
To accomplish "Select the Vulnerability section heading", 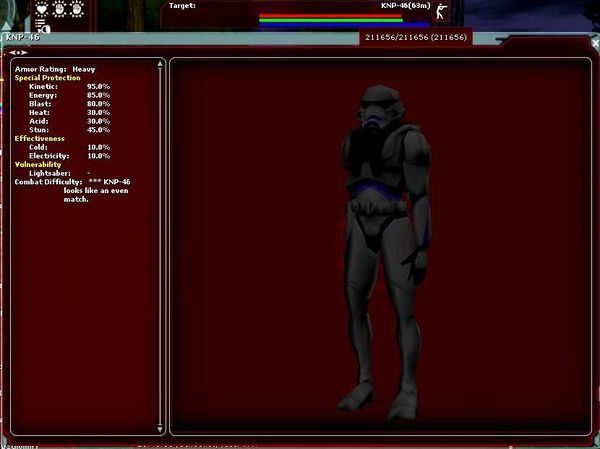I will coord(38,164).
